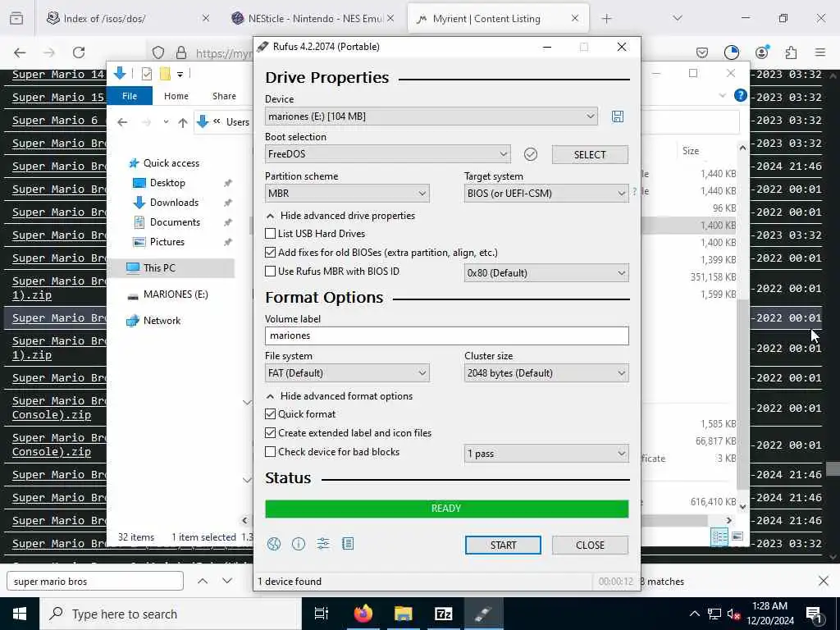This screenshot has height=630, width=840.
Task: Open the bad blocks passes dropdown
Action: tap(546, 453)
